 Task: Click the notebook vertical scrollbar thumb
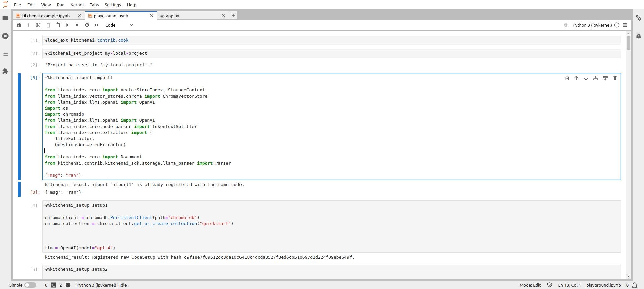628,43
